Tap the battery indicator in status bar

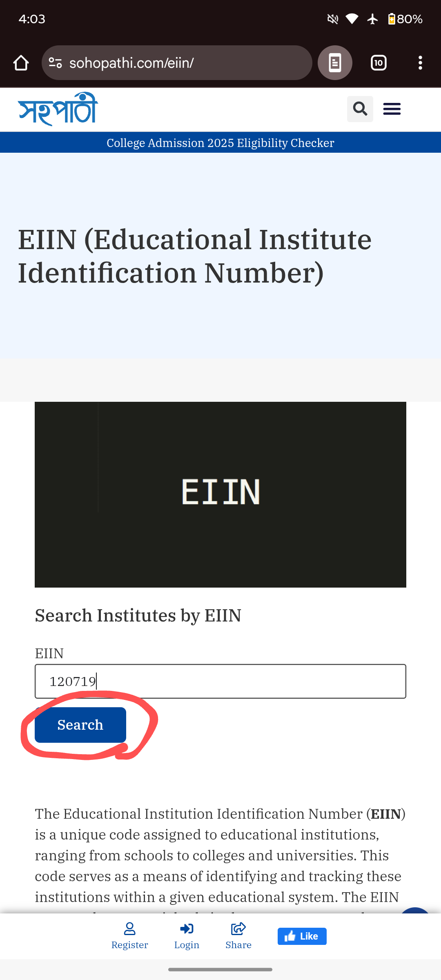point(391,19)
